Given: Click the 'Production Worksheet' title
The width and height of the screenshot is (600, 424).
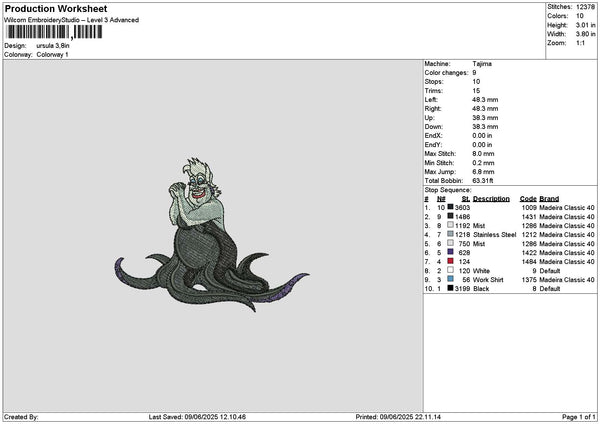Looking at the screenshot, I should click(56, 8).
